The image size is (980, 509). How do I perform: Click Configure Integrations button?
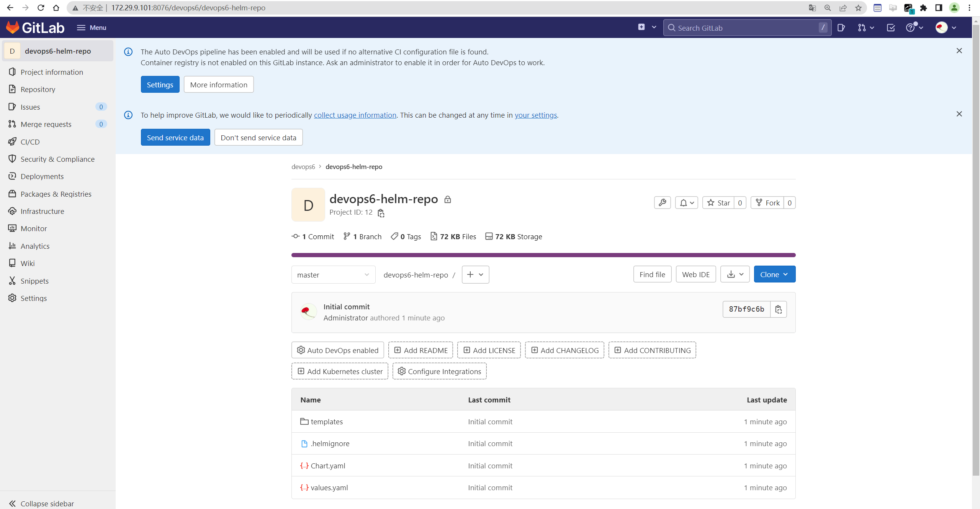click(x=439, y=371)
